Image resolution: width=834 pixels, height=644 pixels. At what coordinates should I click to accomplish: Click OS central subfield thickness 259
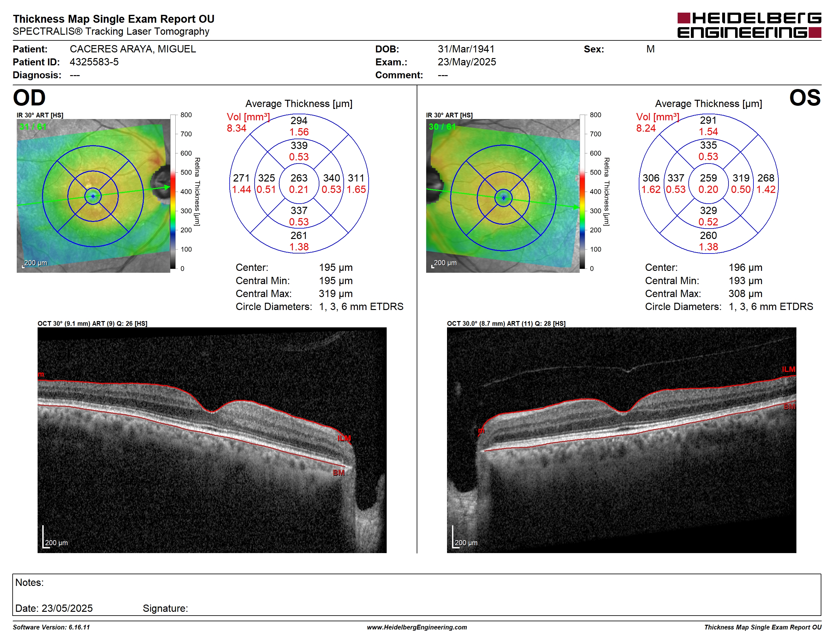click(x=708, y=178)
